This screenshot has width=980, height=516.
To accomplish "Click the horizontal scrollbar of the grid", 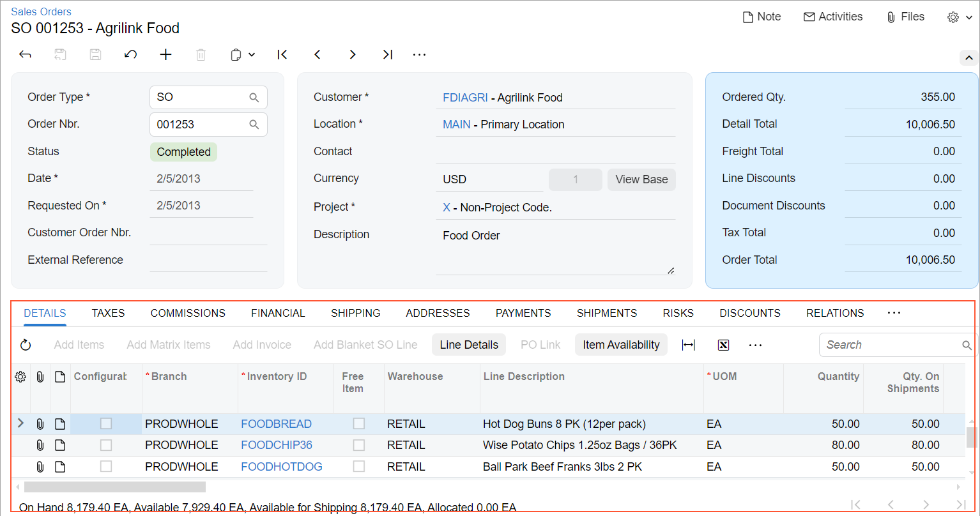I will tap(115, 487).
